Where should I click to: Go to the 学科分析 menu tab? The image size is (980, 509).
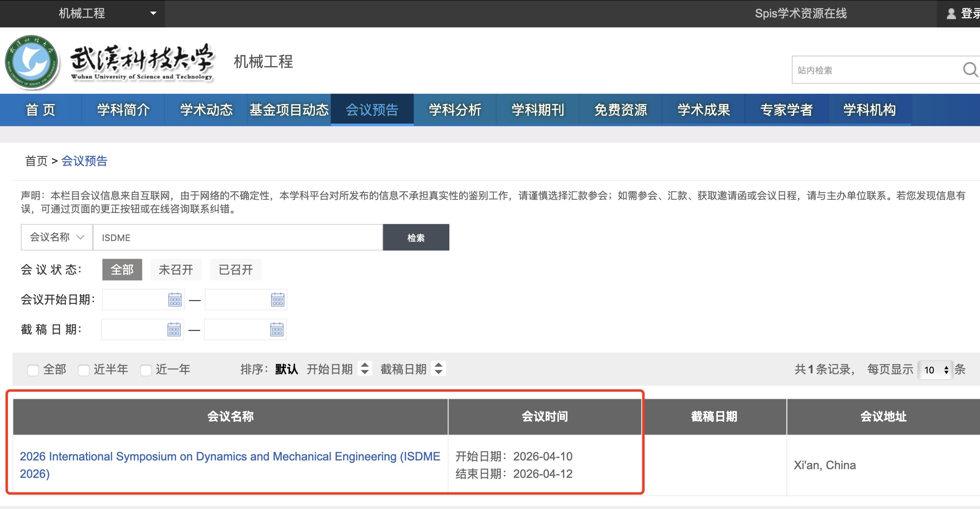click(455, 110)
